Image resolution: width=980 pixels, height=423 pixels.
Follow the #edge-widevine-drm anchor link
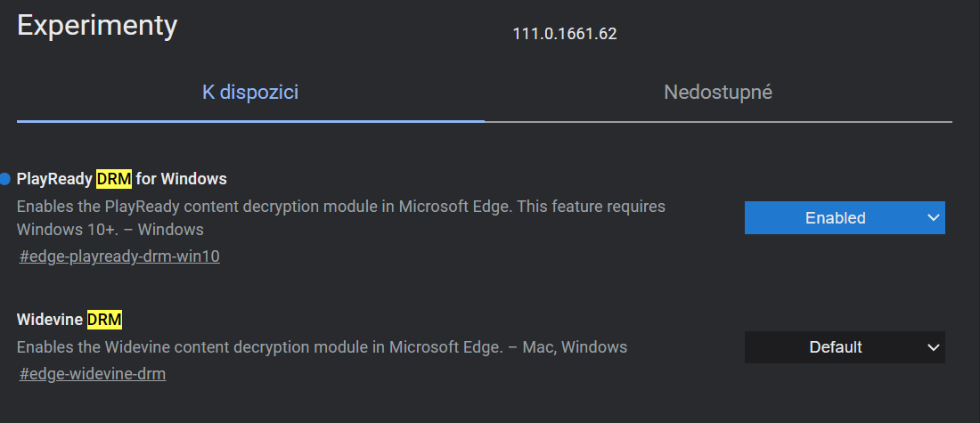pyautogui.click(x=93, y=374)
